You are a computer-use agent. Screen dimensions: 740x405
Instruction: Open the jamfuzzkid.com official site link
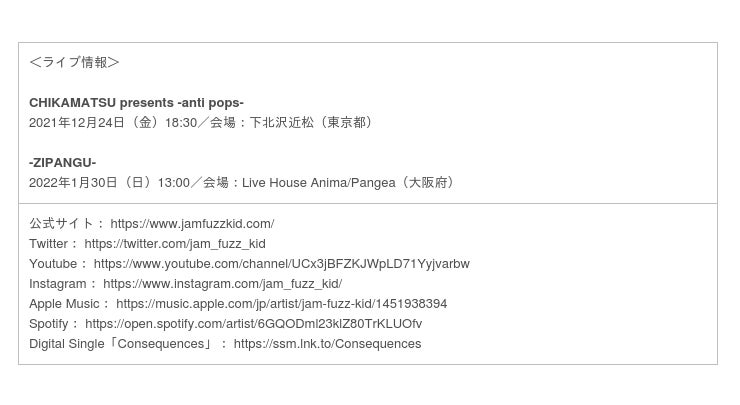pos(192,223)
